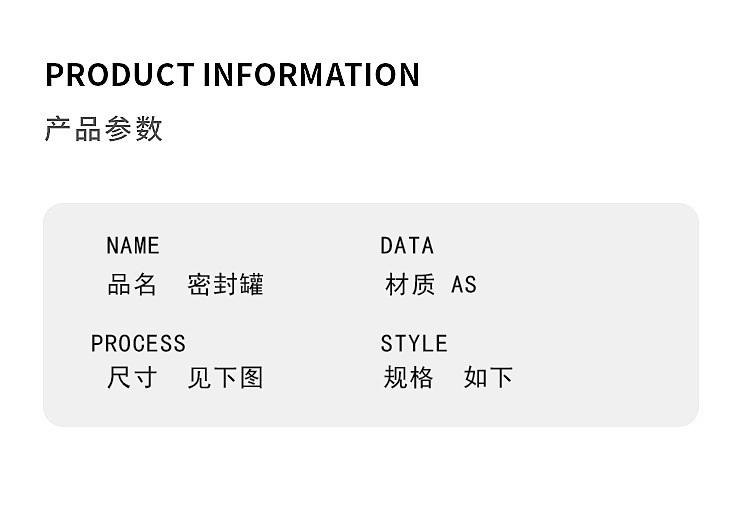The width and height of the screenshot is (750, 520).
Task: Select the 密封罐 product name value
Action: (x=226, y=285)
